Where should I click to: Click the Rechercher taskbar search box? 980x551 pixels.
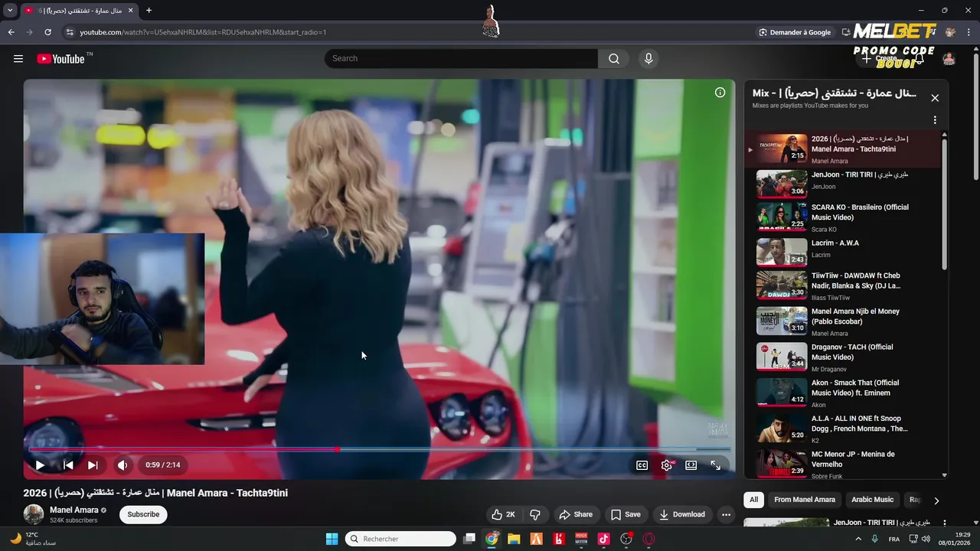(400, 539)
